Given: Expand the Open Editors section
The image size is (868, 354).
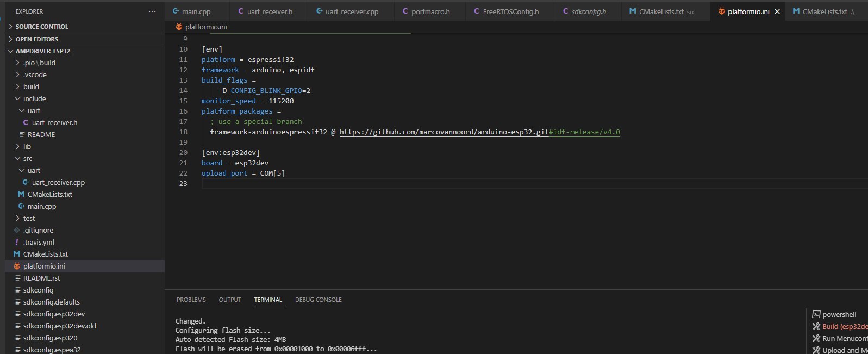Looking at the screenshot, I should tap(37, 39).
